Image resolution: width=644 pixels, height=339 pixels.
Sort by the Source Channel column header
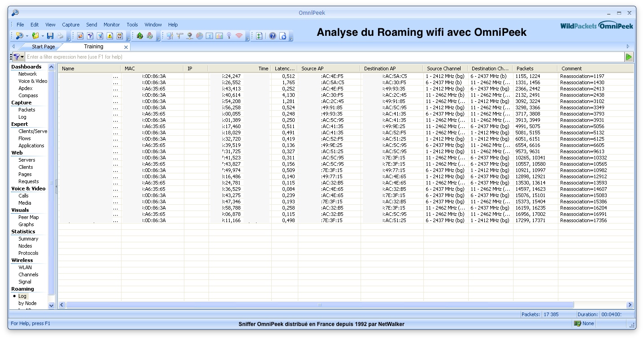click(x=446, y=69)
